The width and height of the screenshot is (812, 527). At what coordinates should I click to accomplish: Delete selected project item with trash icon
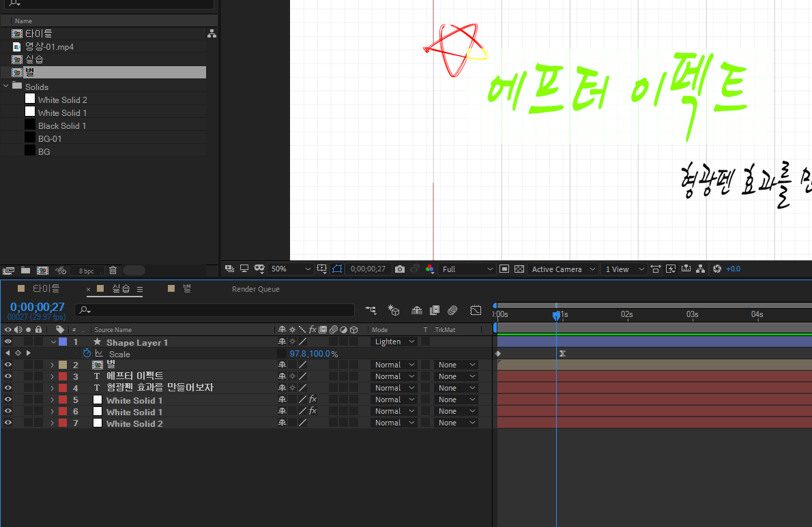113,270
